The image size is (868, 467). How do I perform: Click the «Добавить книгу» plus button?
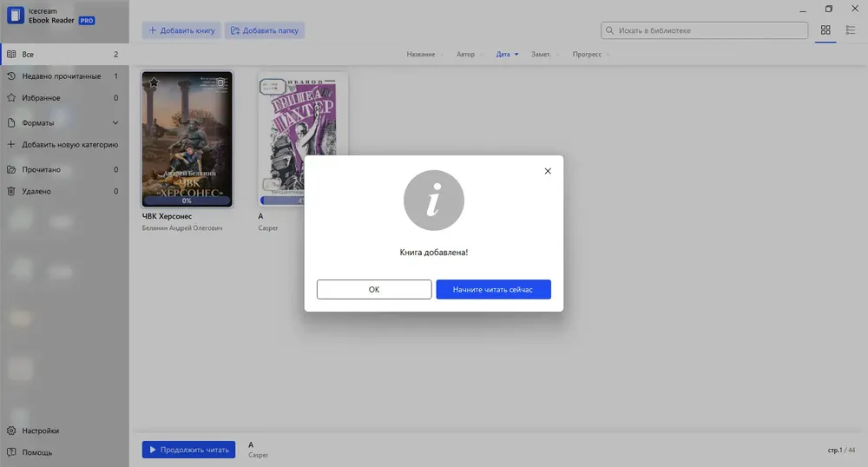click(x=153, y=30)
